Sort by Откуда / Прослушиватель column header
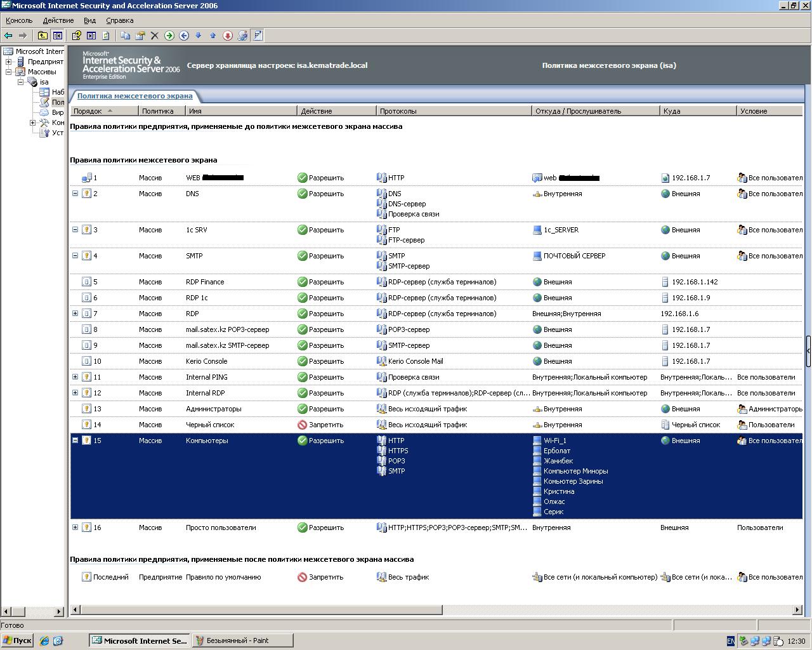Image resolution: width=812 pixels, height=650 pixels. 596,111
